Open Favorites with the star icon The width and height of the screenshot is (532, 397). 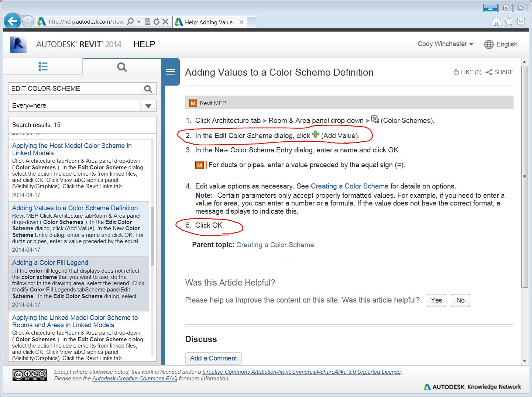(509, 21)
